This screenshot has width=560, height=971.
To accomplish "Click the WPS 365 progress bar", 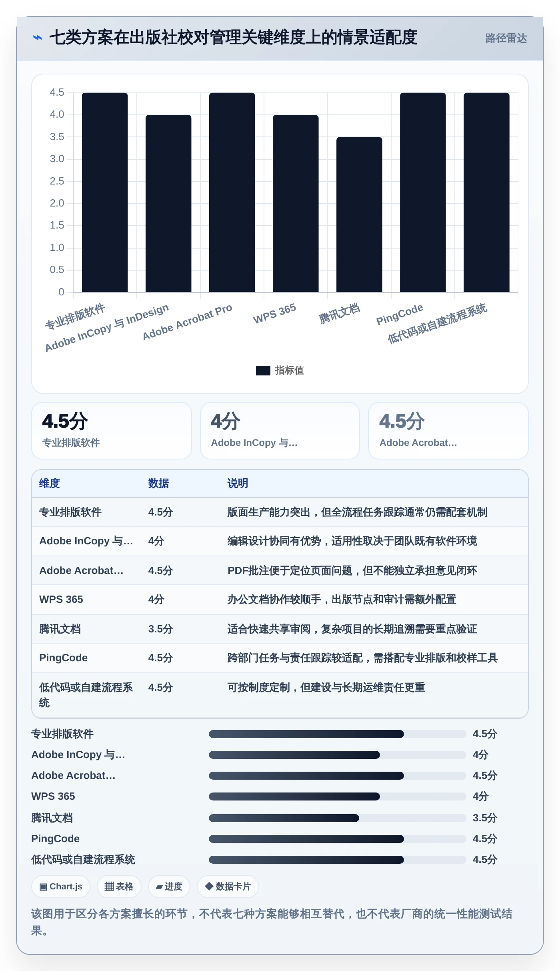I will pos(337,796).
